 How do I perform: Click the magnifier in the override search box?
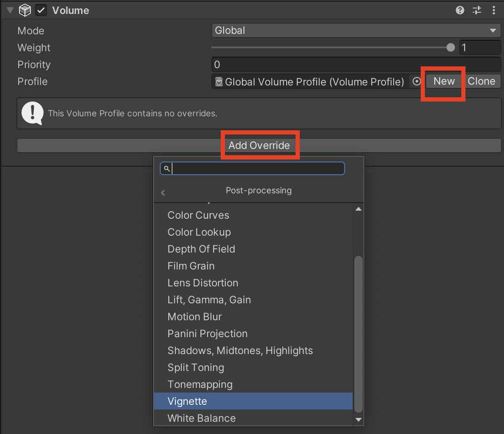166,168
